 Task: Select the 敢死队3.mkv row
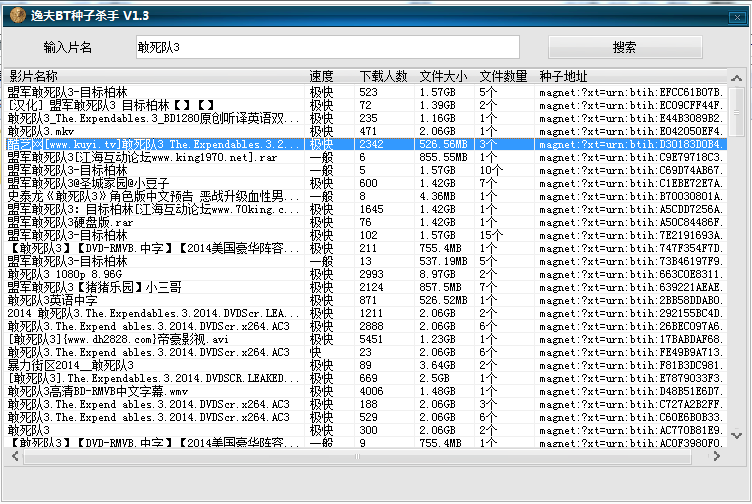click(365, 131)
